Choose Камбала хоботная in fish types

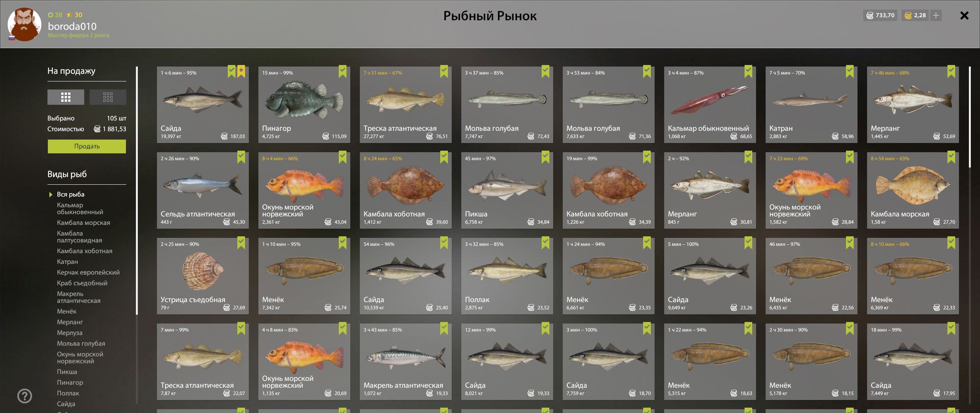coord(85,251)
